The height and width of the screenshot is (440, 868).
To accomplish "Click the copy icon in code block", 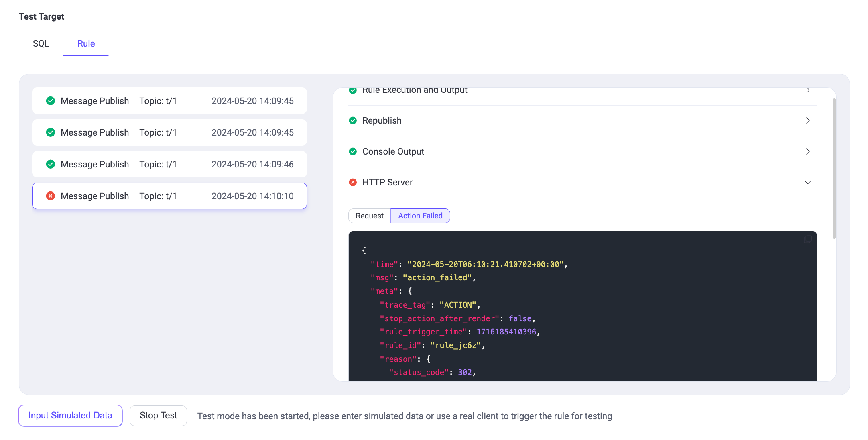I will (807, 240).
